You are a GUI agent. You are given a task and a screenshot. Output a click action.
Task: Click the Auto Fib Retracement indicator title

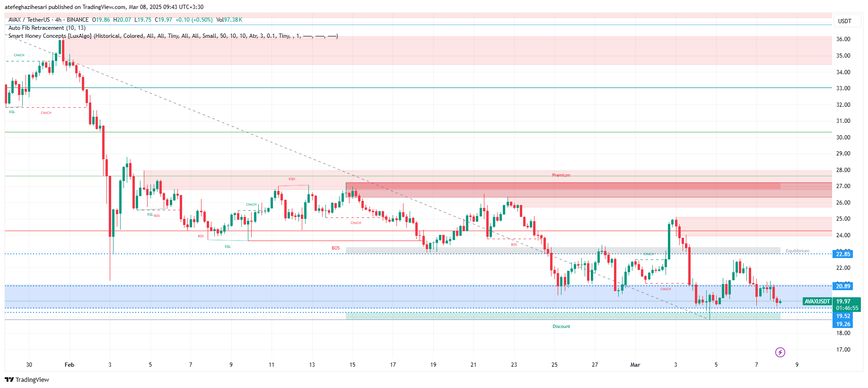(47, 28)
